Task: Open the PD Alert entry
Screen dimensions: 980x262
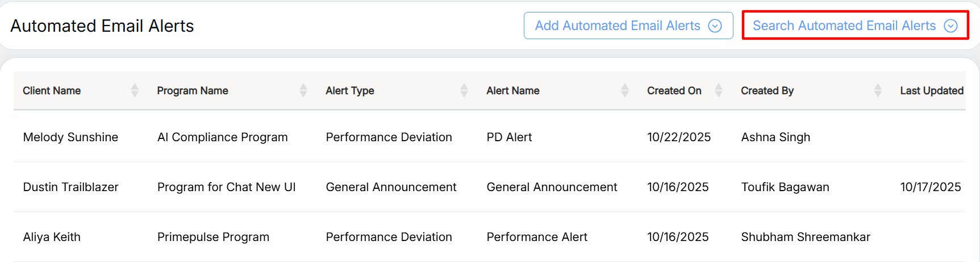Action: tap(509, 137)
